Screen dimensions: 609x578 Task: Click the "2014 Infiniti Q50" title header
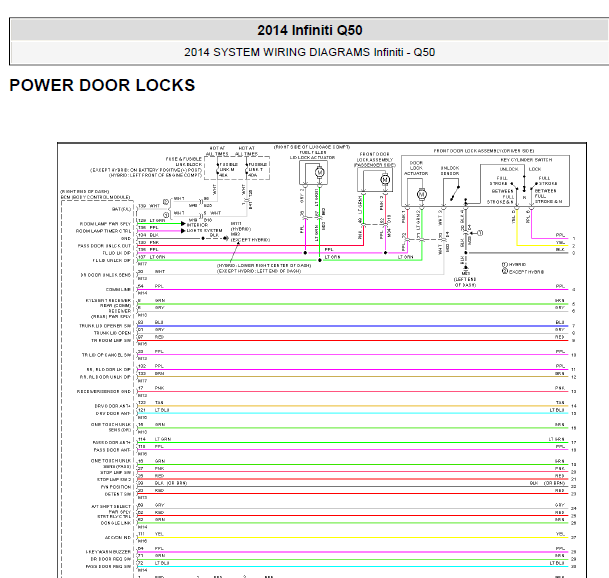pos(310,30)
